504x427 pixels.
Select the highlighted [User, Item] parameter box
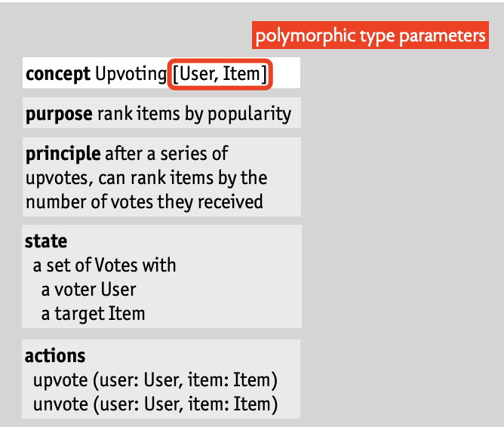[220, 74]
